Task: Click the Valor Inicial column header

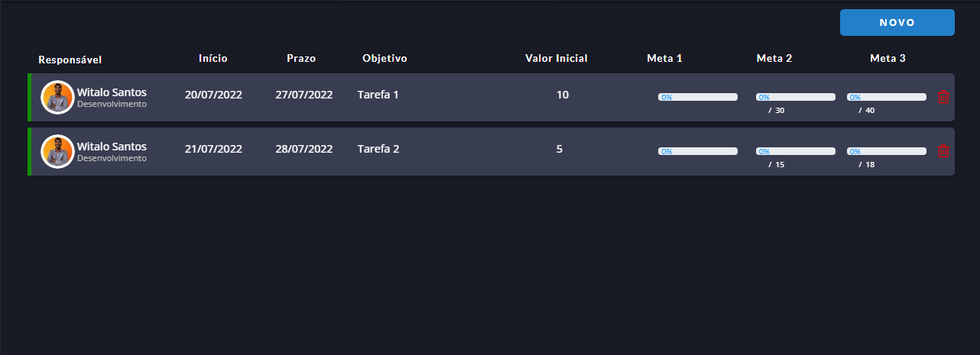Action: (557, 58)
